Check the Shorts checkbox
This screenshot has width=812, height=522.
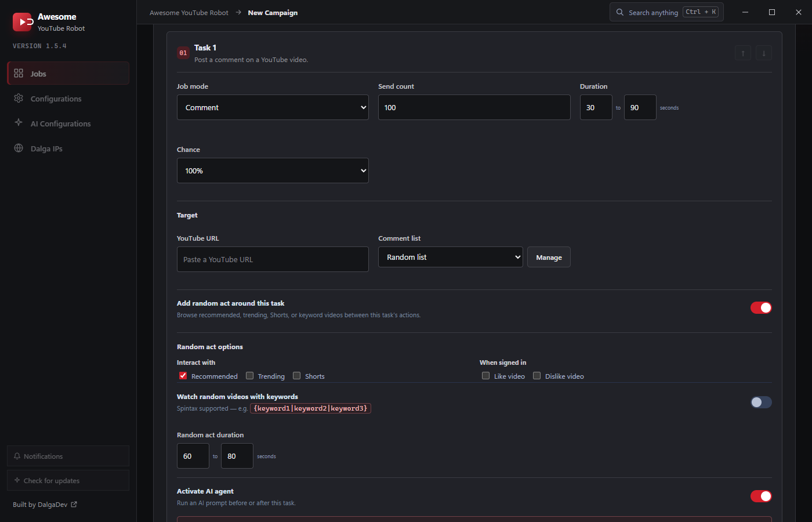pos(297,376)
